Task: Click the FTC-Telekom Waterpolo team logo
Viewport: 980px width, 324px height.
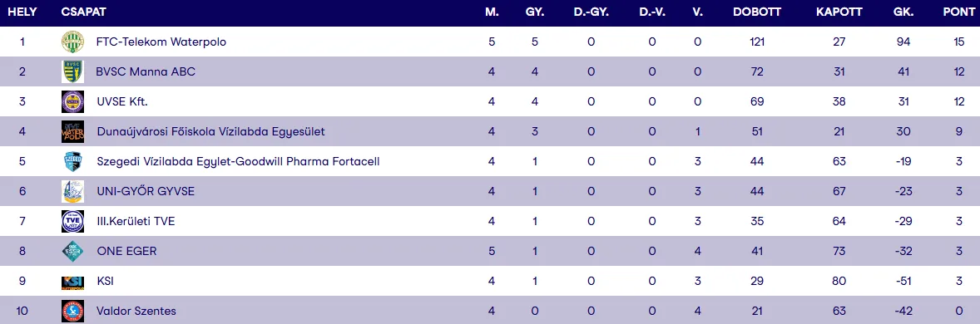Action: [x=72, y=42]
